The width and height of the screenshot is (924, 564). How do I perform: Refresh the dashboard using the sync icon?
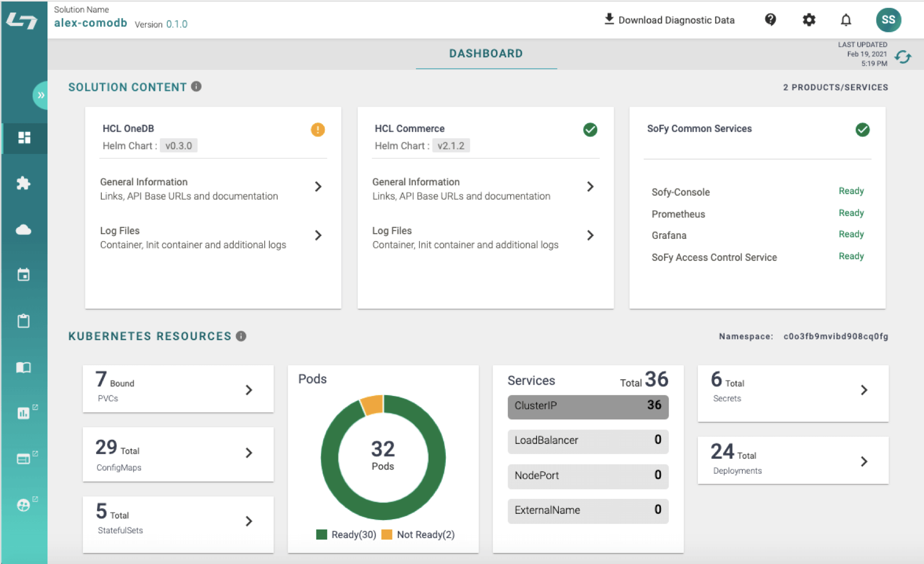903,56
